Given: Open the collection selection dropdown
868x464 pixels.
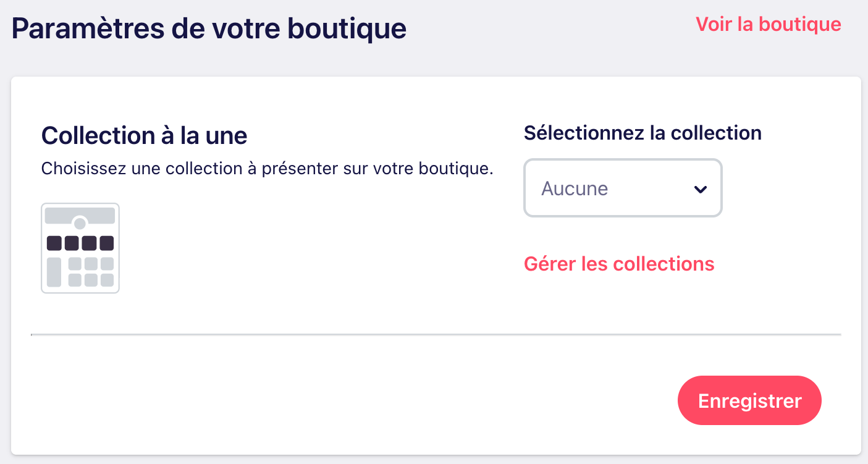Looking at the screenshot, I should [623, 188].
